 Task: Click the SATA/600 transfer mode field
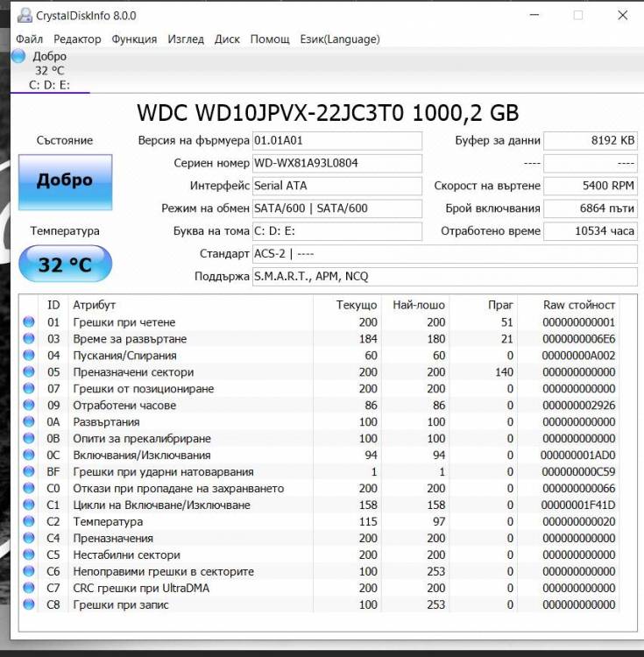coord(337,208)
